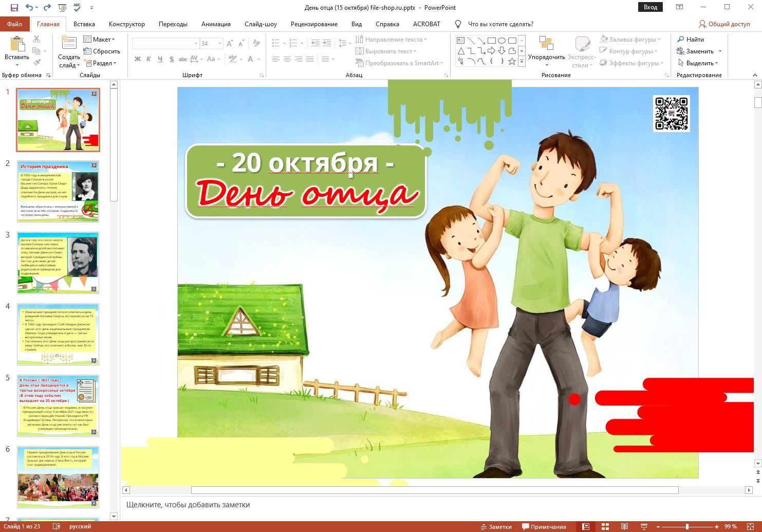Start slideshow from status bar icon
The width and height of the screenshot is (762, 532).
pos(644,526)
